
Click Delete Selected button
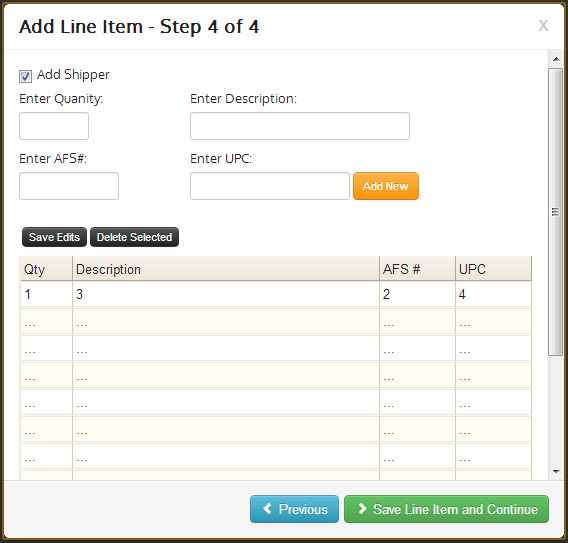click(134, 237)
